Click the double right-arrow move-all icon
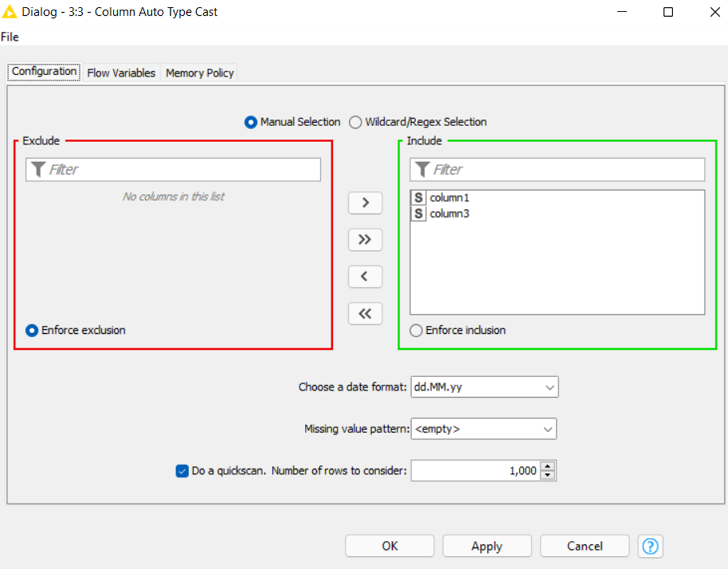This screenshot has width=728, height=569. point(365,240)
